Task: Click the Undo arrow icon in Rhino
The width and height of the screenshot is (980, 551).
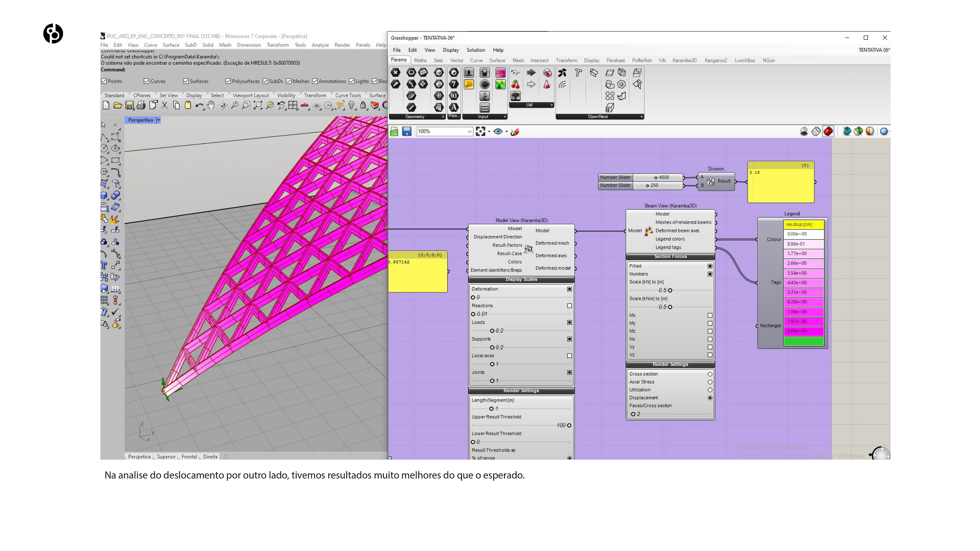Action: point(199,105)
